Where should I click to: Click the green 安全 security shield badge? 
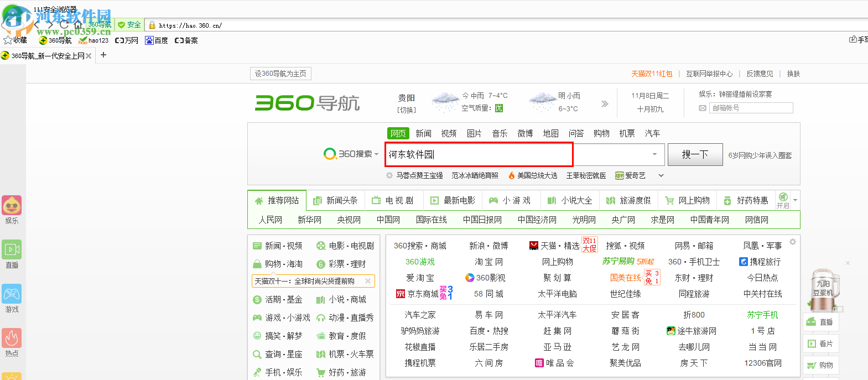coord(129,25)
